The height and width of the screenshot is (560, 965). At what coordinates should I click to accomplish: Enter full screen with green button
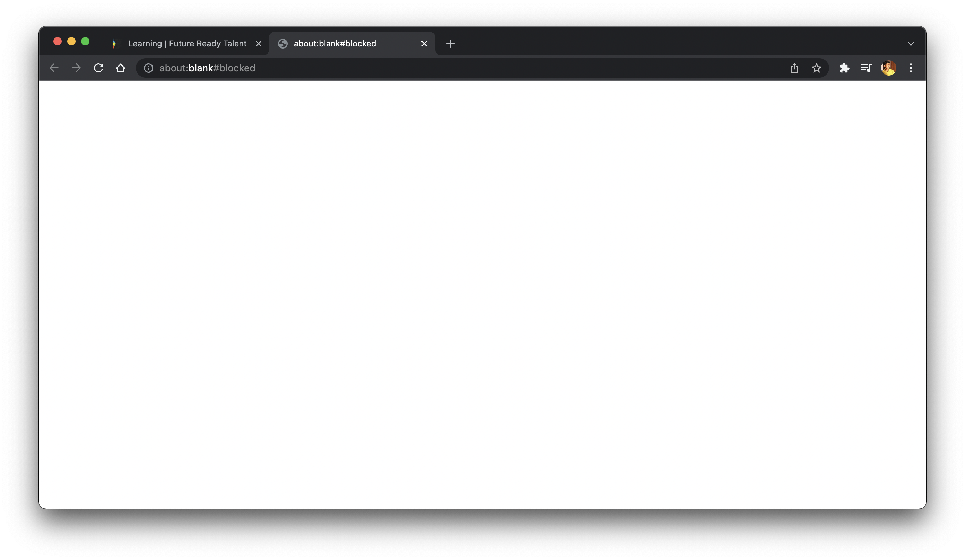[x=85, y=41]
